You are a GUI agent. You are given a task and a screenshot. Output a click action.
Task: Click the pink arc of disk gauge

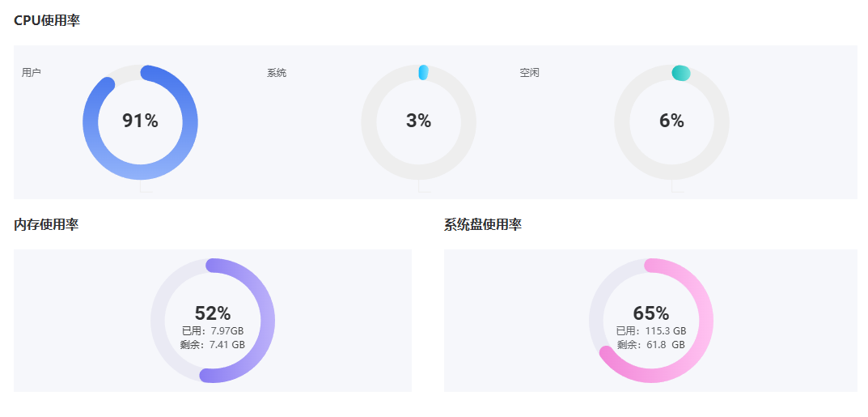[x=705, y=321]
